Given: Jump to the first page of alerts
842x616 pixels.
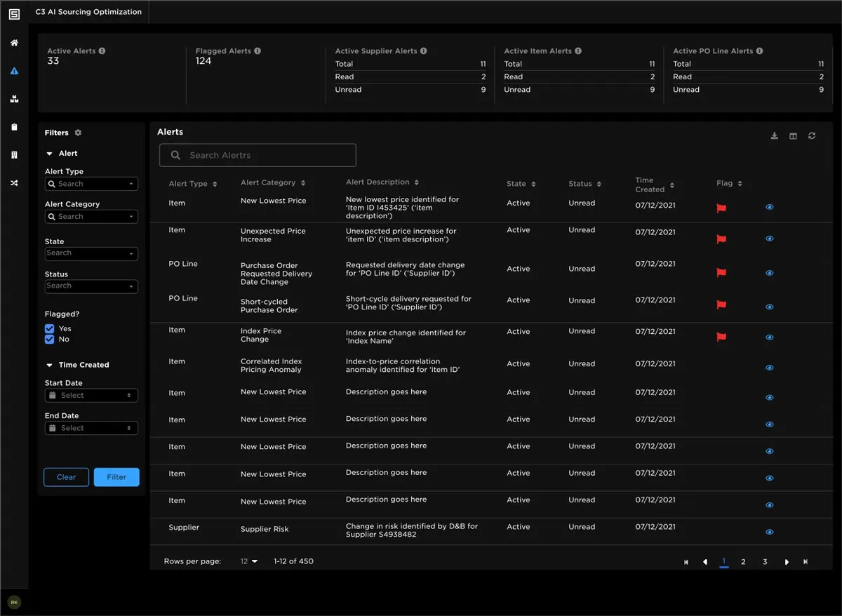Looking at the screenshot, I should (686, 562).
